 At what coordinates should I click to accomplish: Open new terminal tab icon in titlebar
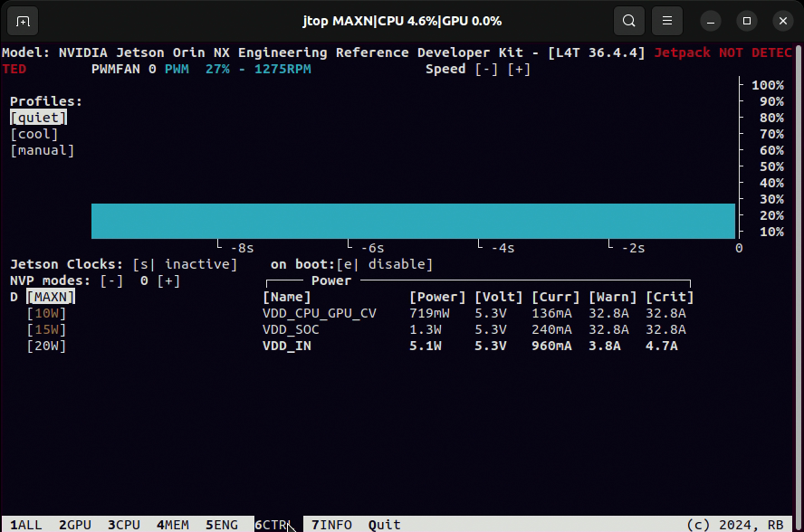pyautogui.click(x=24, y=20)
